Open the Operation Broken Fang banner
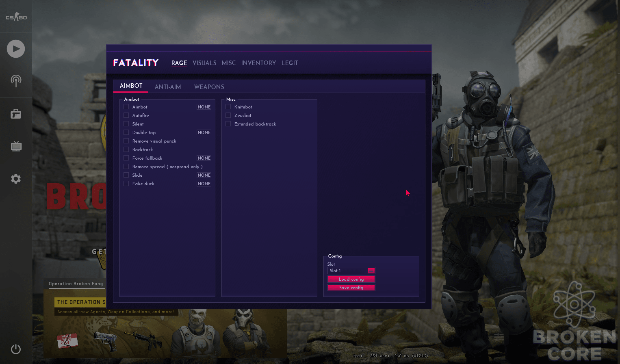 pos(76,284)
